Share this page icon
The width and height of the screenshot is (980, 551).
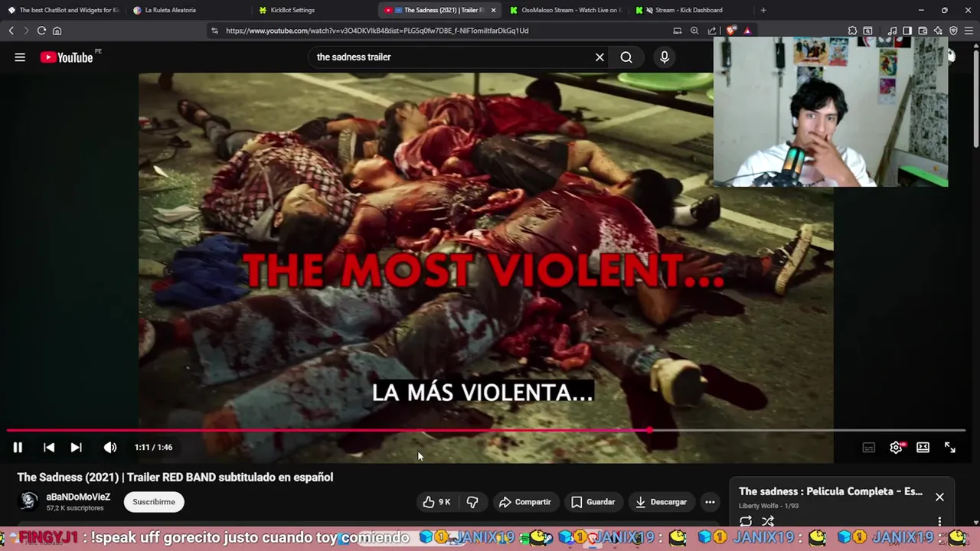coord(712,31)
